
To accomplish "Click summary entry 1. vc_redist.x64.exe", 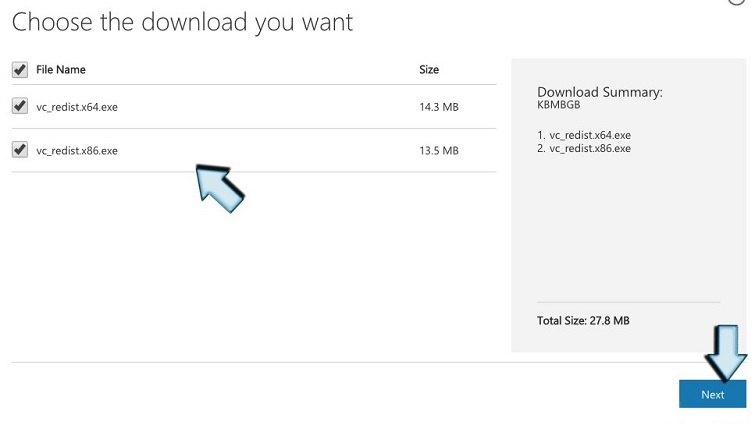I will coord(584,135).
